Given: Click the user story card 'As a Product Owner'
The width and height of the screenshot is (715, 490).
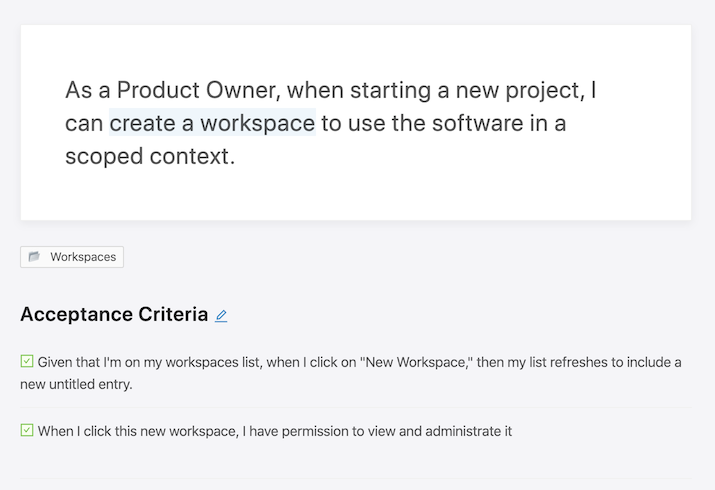Looking at the screenshot, I should (x=356, y=123).
